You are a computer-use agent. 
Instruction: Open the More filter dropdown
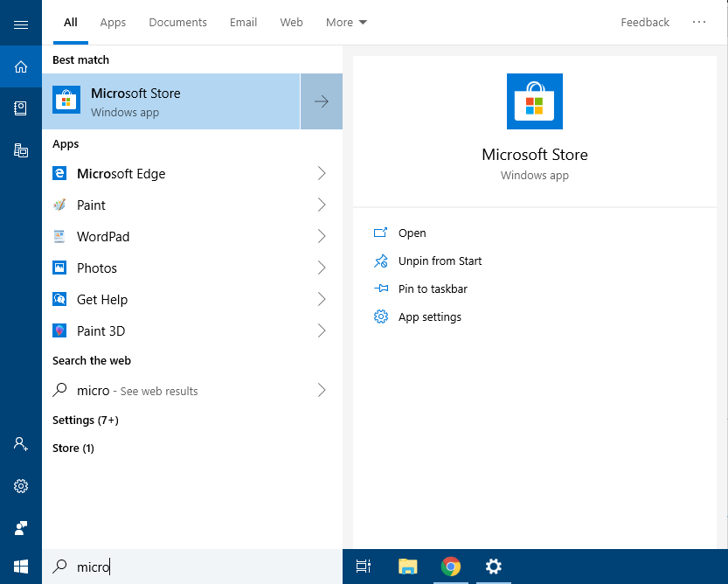pyautogui.click(x=346, y=23)
